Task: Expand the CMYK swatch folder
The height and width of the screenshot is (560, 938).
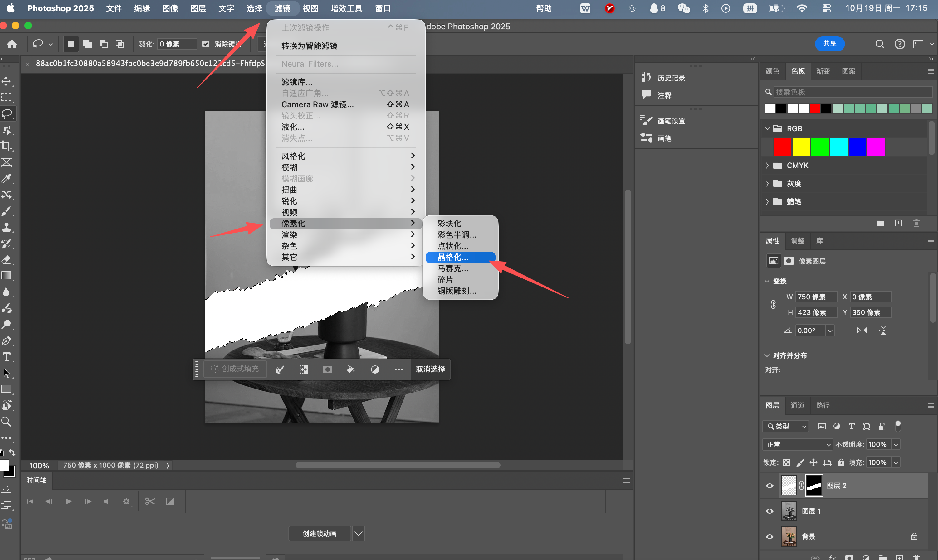Action: (767, 166)
